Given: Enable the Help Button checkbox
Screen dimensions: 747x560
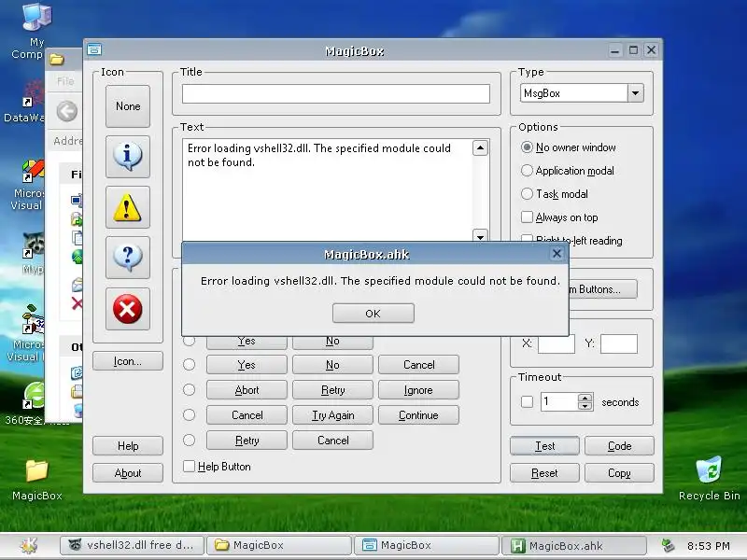Looking at the screenshot, I should (190, 466).
